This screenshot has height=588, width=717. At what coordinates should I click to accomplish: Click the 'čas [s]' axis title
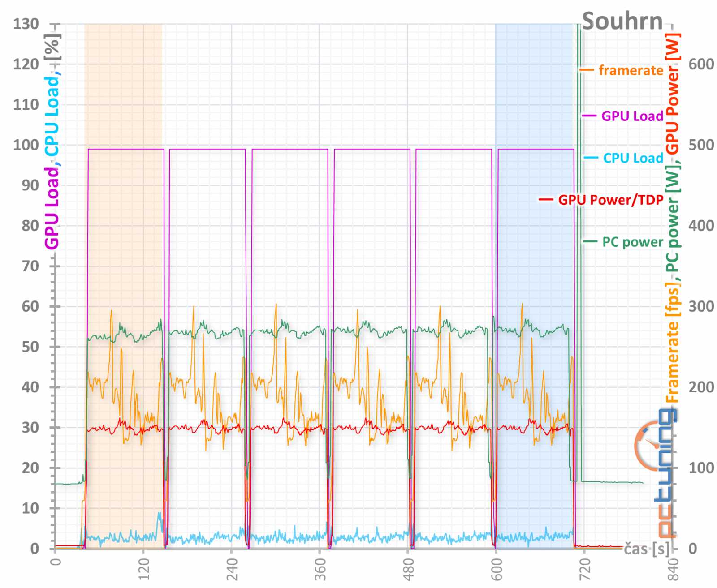point(648,549)
